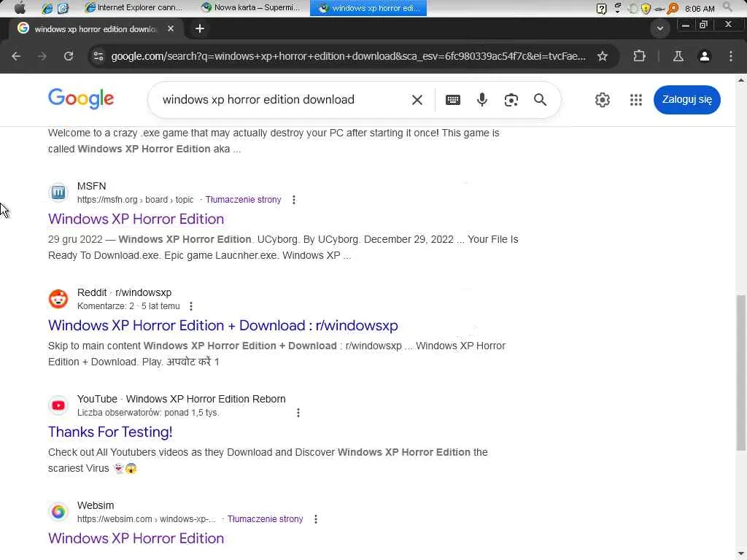Open the Chrome Labs flask icon
This screenshot has height=560, width=747.
pyautogui.click(x=678, y=56)
